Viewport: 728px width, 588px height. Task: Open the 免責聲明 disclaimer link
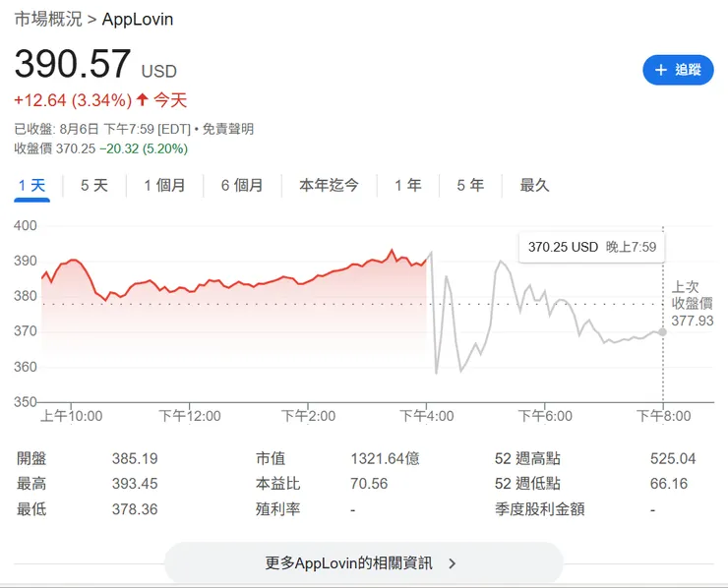(228, 129)
